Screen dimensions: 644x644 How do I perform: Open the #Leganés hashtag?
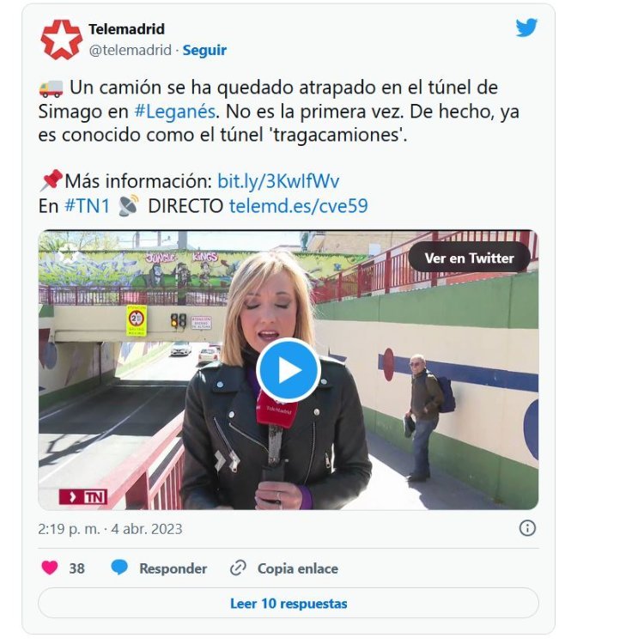[174, 112]
